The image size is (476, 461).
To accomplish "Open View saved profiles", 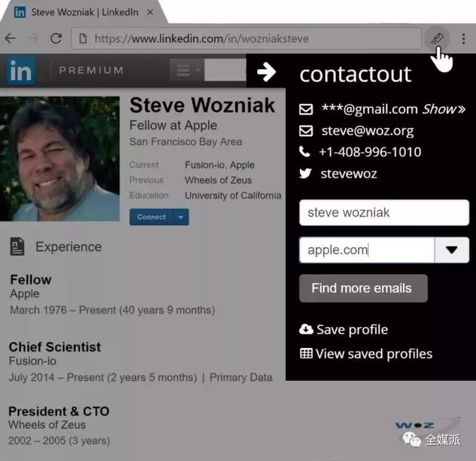I will point(366,354).
